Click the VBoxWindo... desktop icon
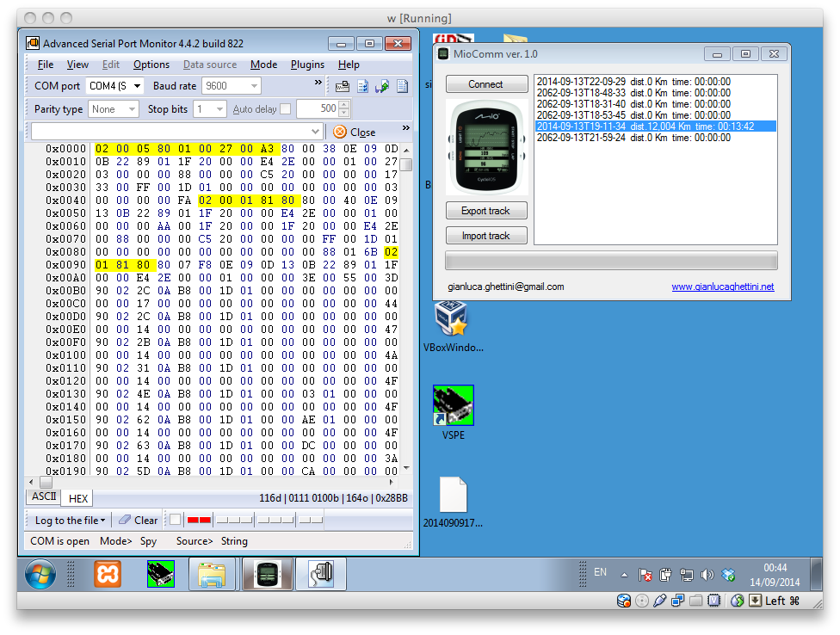840x635 pixels. click(x=453, y=327)
